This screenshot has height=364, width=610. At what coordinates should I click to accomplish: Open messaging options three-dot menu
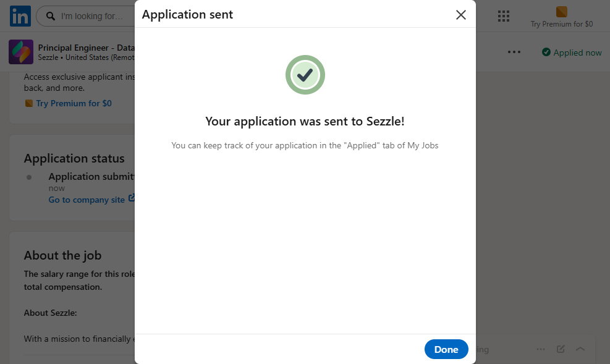[x=541, y=349]
